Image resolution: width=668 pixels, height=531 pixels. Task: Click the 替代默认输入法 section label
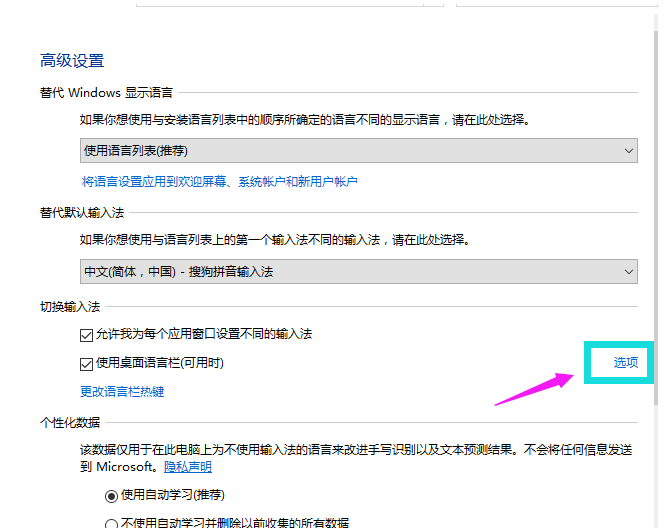tap(79, 212)
